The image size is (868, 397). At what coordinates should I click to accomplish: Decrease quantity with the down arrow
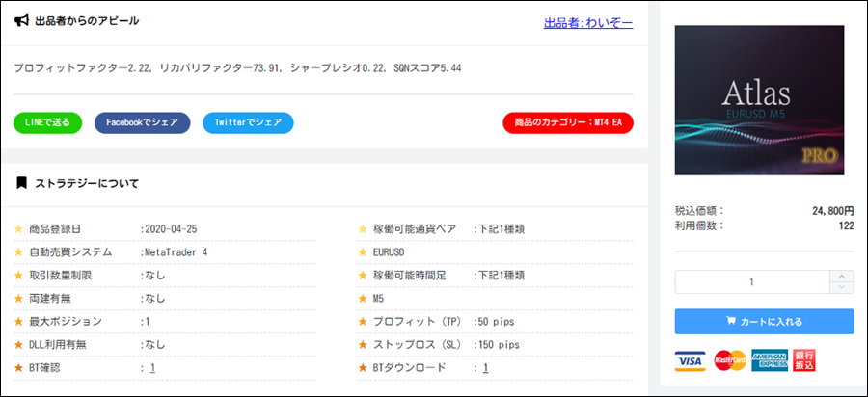(x=842, y=287)
